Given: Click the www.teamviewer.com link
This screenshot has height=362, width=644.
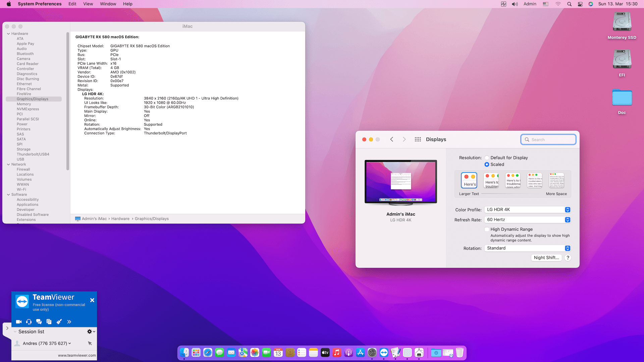Looking at the screenshot, I should pos(77,355).
